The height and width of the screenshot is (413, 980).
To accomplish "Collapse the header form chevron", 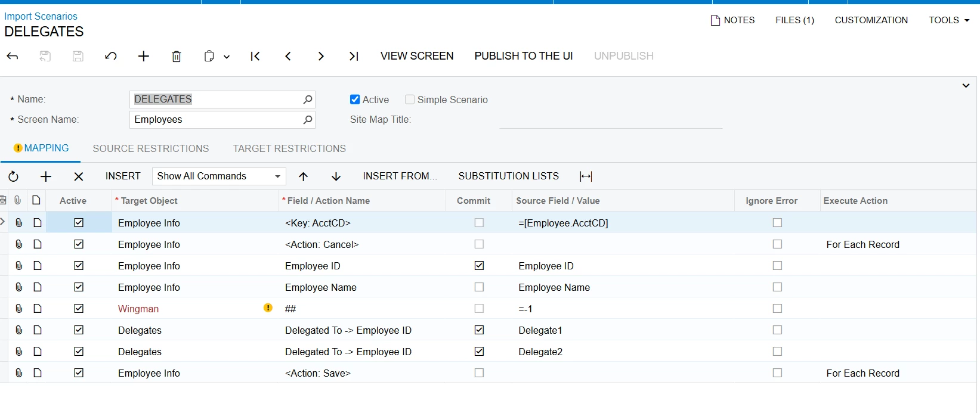I will 966,86.
